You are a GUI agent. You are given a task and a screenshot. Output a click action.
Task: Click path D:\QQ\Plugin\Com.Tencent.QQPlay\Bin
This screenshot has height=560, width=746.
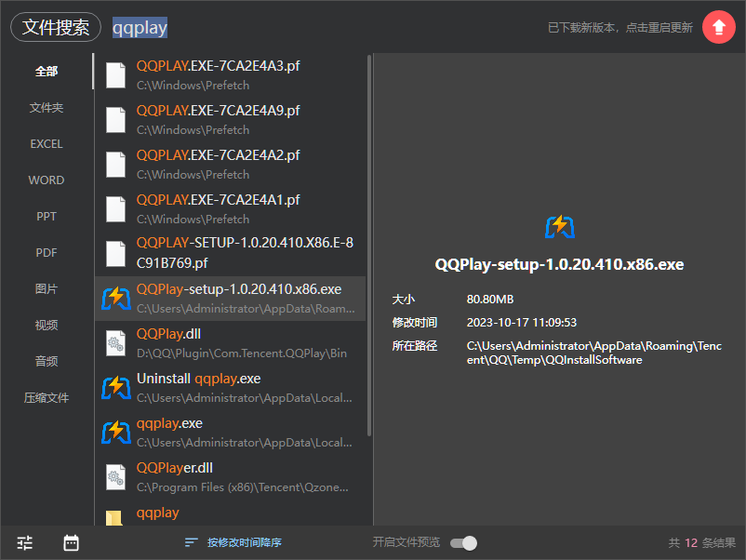point(242,353)
